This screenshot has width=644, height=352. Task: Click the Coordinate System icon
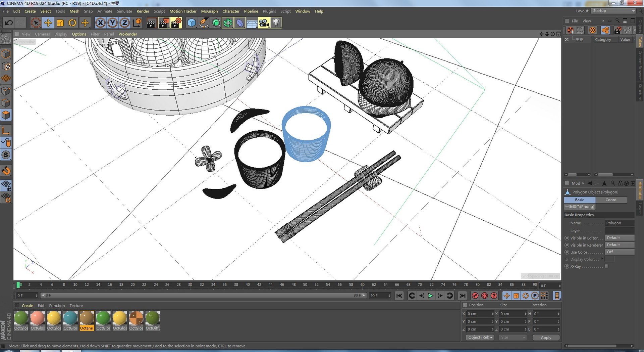[x=137, y=23]
